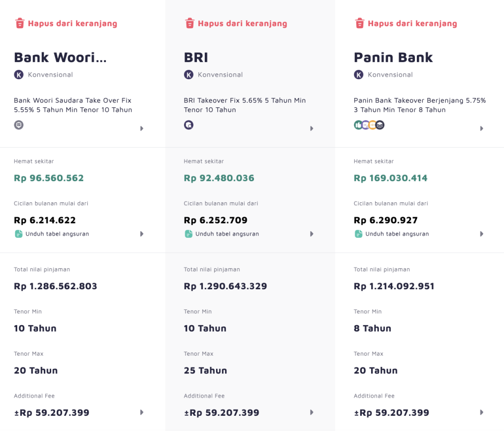Open BRI Unduh tabel angsuran link

[227, 234]
